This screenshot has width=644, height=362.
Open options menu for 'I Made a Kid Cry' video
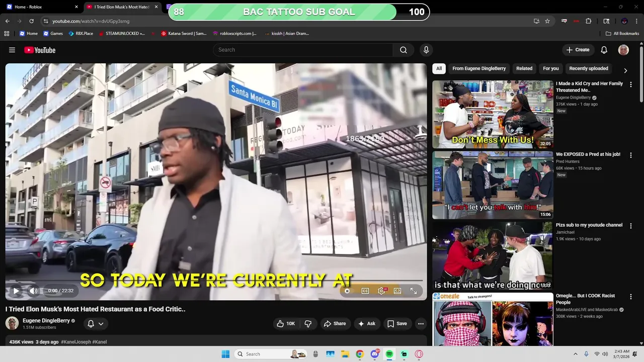[x=631, y=84]
